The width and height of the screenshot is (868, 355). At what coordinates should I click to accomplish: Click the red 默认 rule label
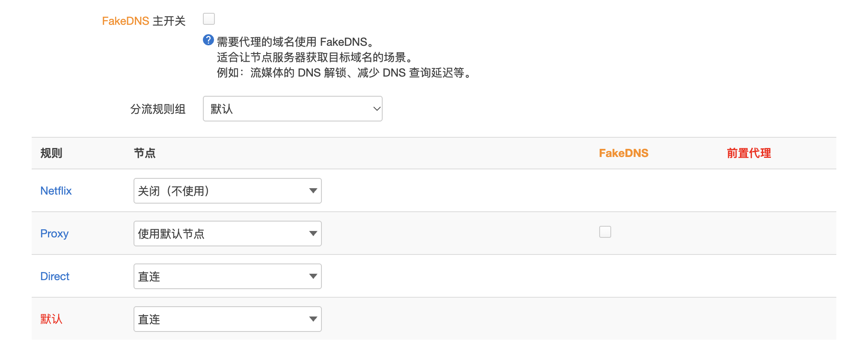[51, 319]
